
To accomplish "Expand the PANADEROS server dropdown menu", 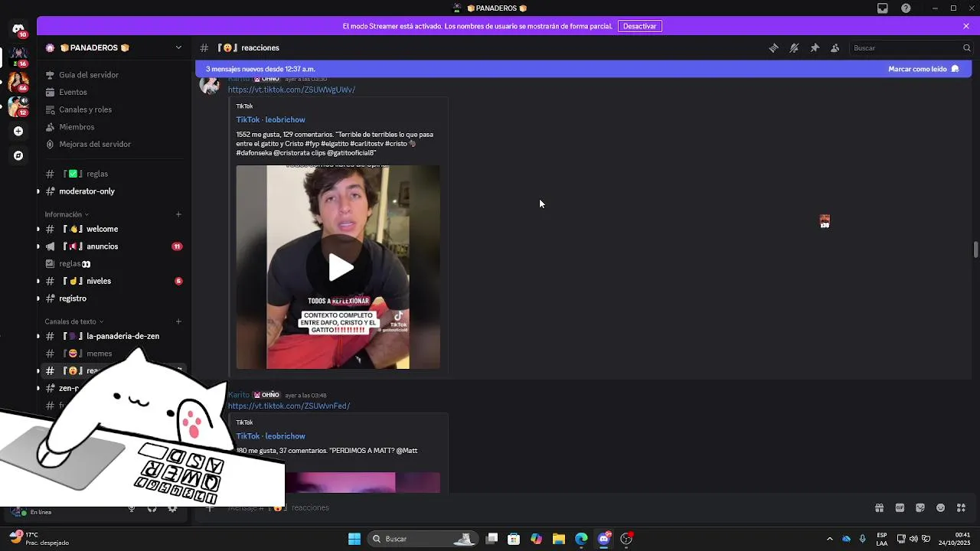I will (178, 47).
